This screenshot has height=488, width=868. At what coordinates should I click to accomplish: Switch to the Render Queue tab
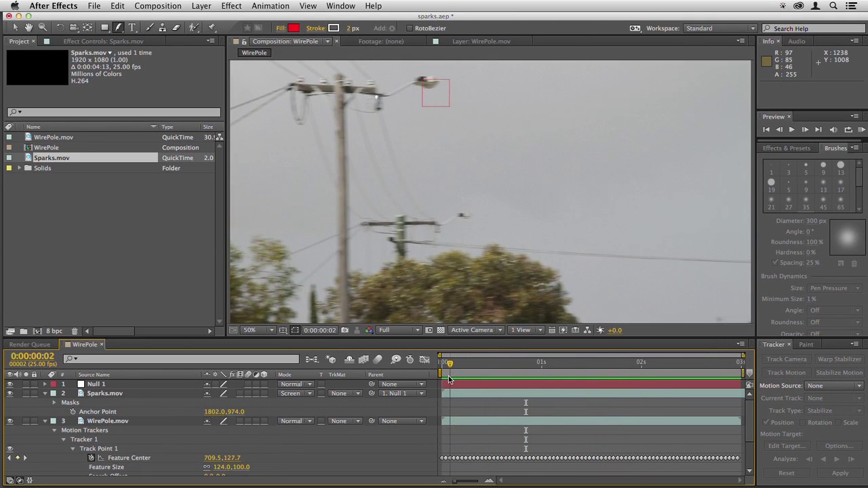(x=30, y=344)
